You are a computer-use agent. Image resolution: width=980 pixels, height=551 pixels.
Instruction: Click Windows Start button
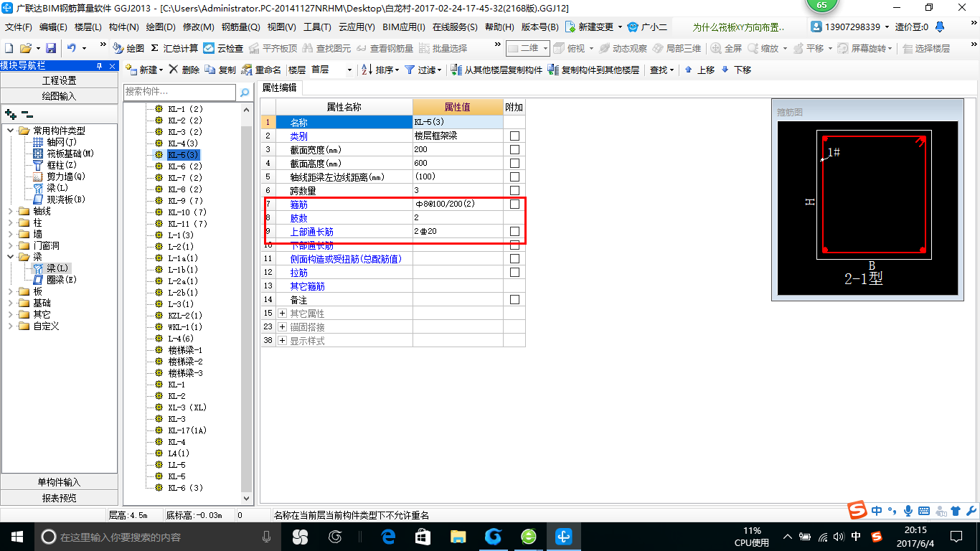[x=17, y=536]
